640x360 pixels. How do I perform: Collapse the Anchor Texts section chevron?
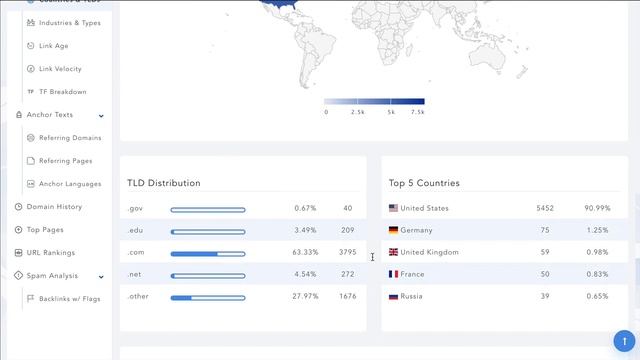(101, 116)
